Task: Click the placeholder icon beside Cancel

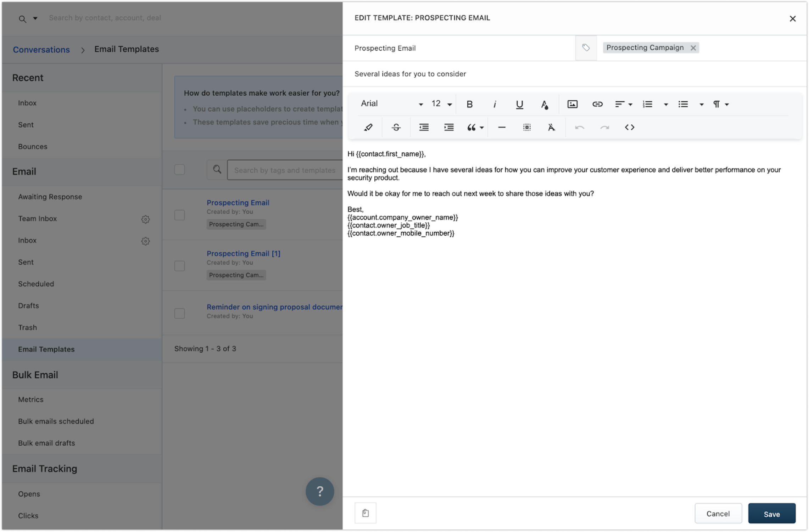Action: point(366,513)
